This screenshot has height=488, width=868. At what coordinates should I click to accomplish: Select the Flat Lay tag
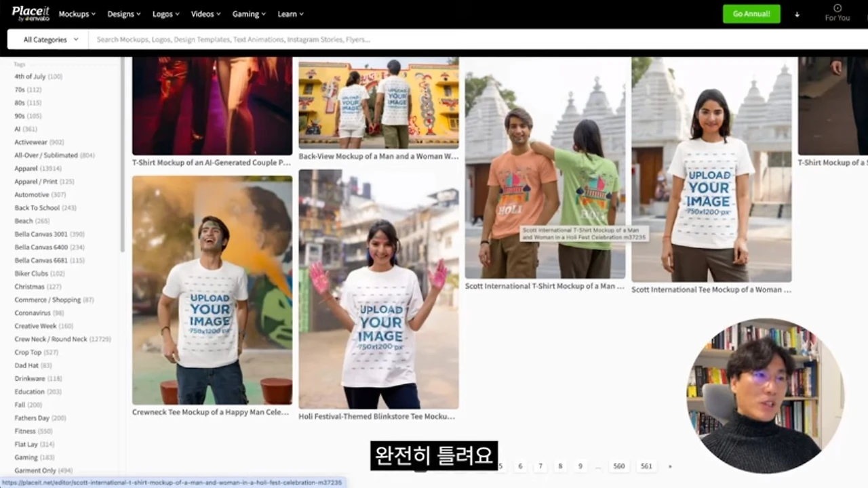click(35, 445)
